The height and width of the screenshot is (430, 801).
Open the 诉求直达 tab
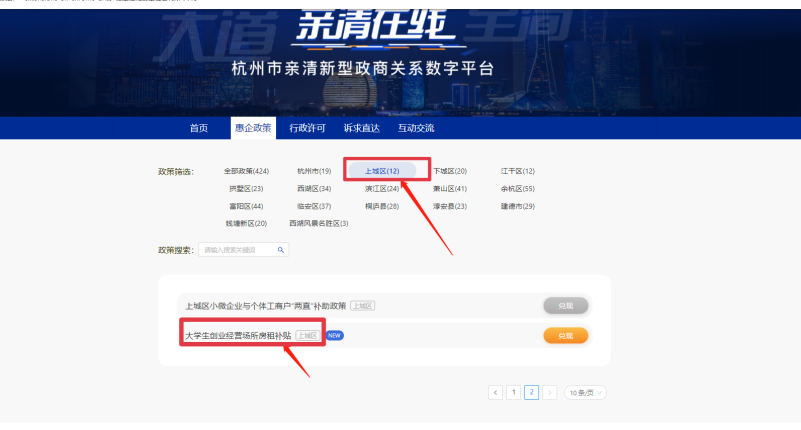point(361,128)
